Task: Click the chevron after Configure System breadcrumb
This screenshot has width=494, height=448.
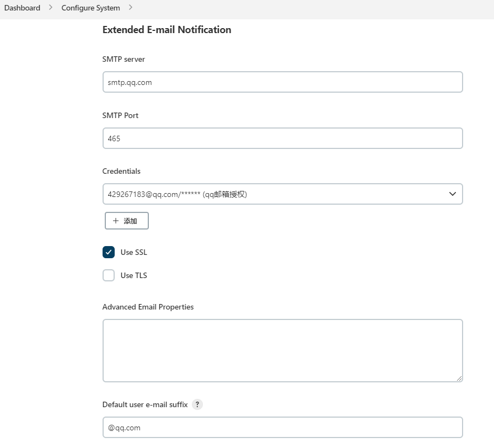Action: pyautogui.click(x=131, y=8)
